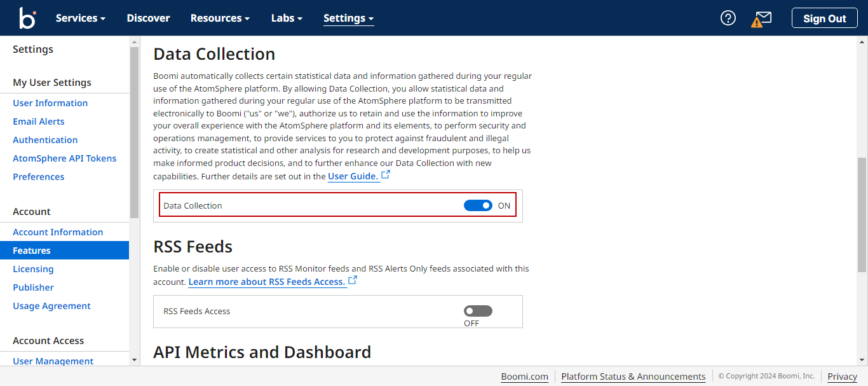Open User Management in the sidebar
Screen dimensions: 868x386
(53, 361)
